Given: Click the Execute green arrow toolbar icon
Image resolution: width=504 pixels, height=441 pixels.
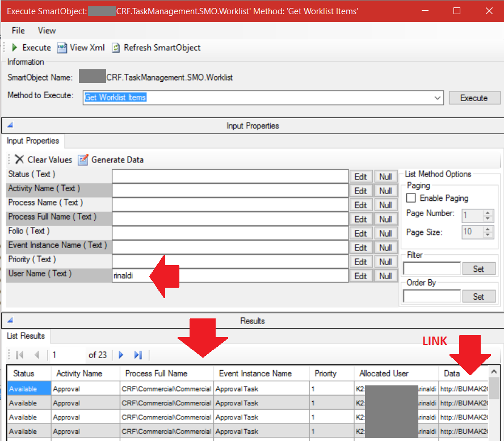Looking at the screenshot, I should [x=14, y=48].
